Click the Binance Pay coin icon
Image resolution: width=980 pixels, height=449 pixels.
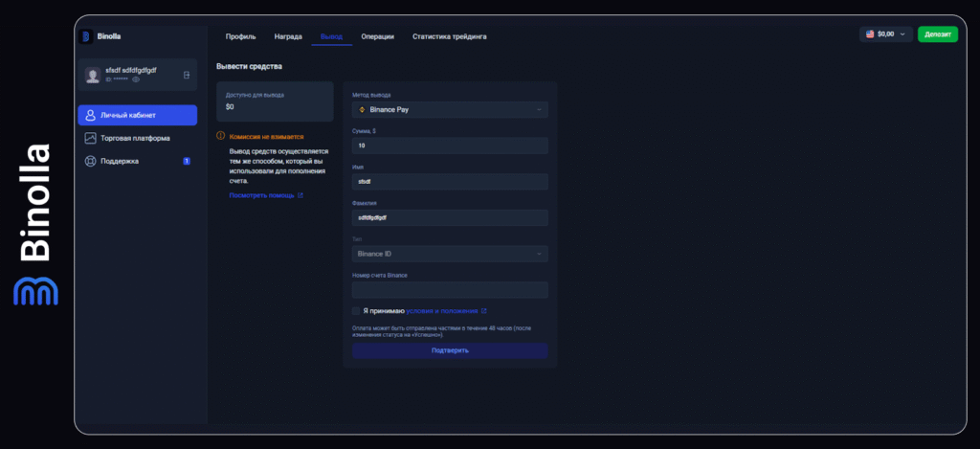pos(362,110)
